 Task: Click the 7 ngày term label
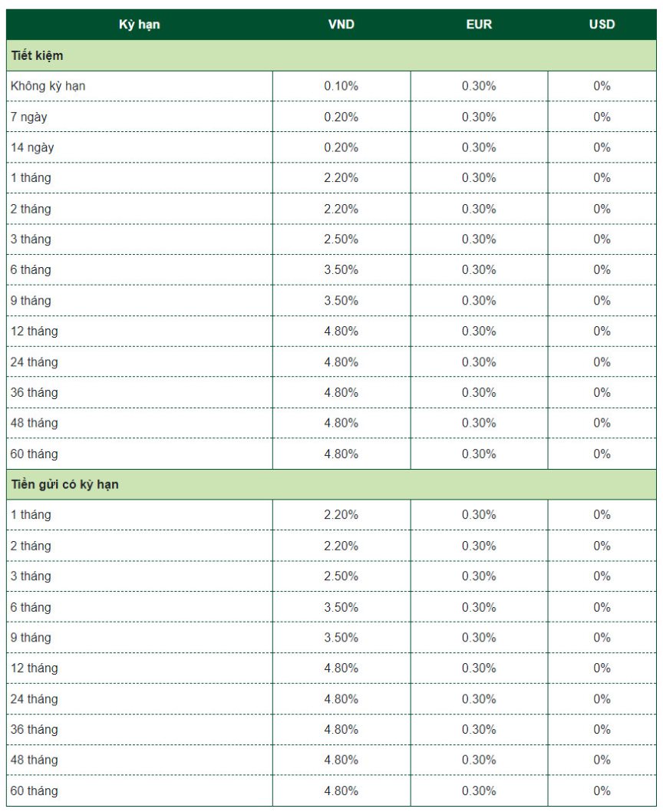[x=28, y=117]
